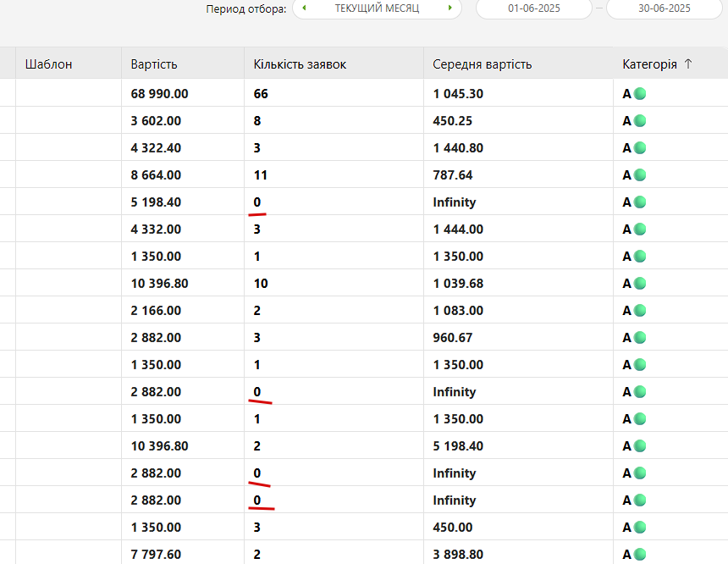Image resolution: width=728 pixels, height=564 pixels.
Task: Select the request count cell 10
Action: click(x=261, y=284)
